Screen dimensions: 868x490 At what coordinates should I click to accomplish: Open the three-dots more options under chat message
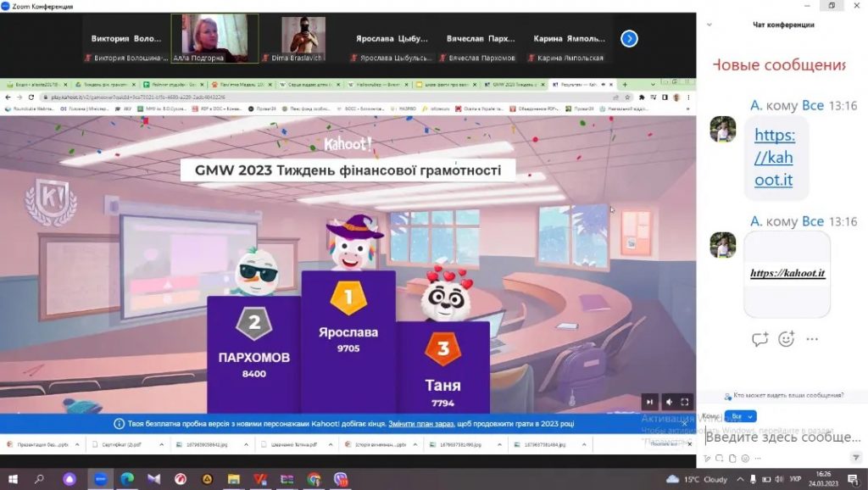pos(812,339)
